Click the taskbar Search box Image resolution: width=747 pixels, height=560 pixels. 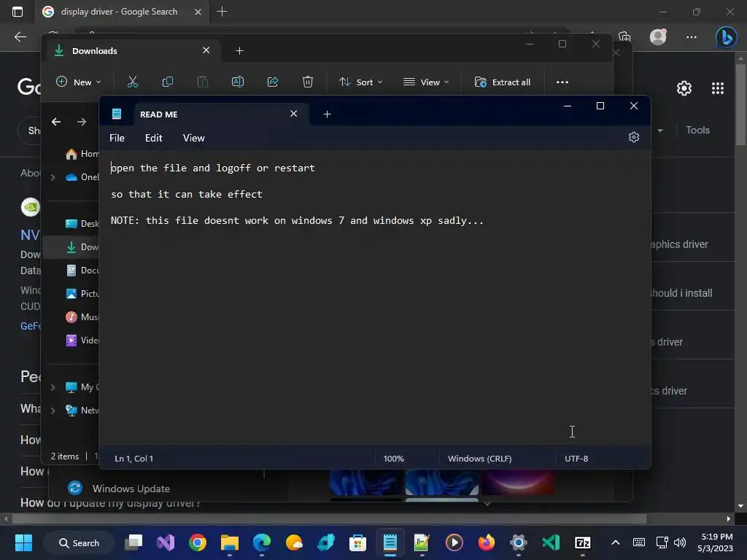coord(79,542)
